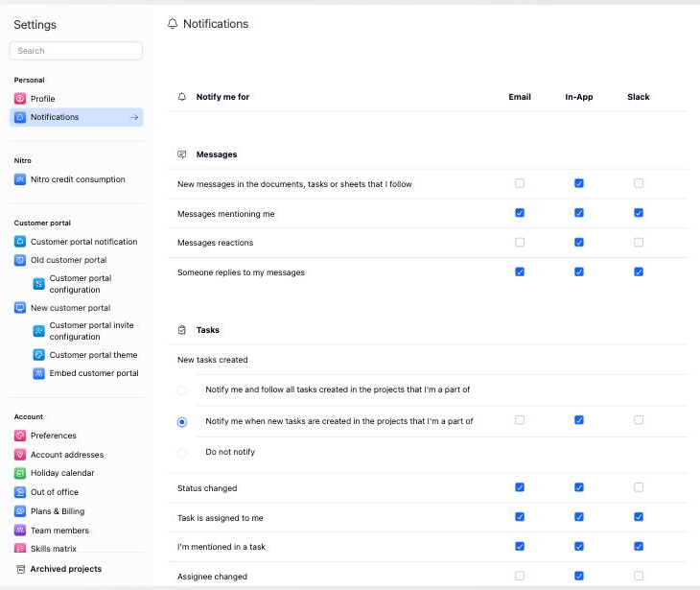Click the Preferences icon

[20, 436]
